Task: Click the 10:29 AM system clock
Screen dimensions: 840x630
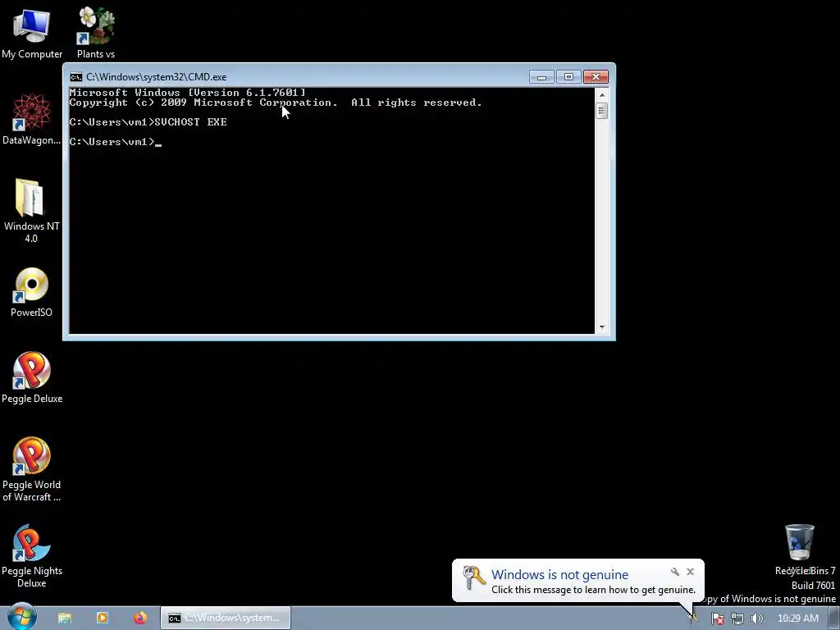Action: [797, 619]
